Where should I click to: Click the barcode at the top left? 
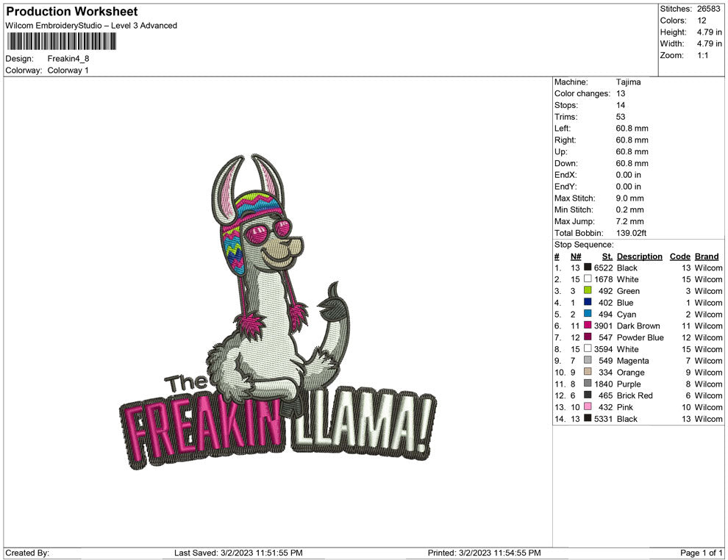point(61,41)
